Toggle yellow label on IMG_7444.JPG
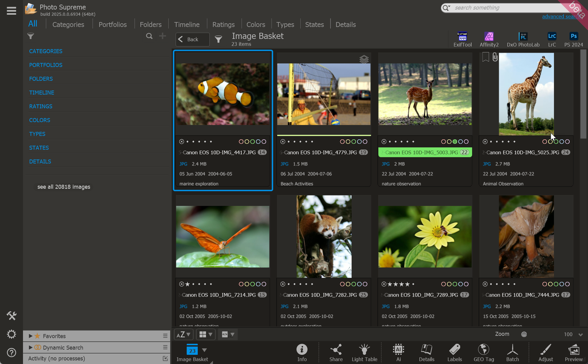The height and width of the screenshot is (364, 588). 550,284
